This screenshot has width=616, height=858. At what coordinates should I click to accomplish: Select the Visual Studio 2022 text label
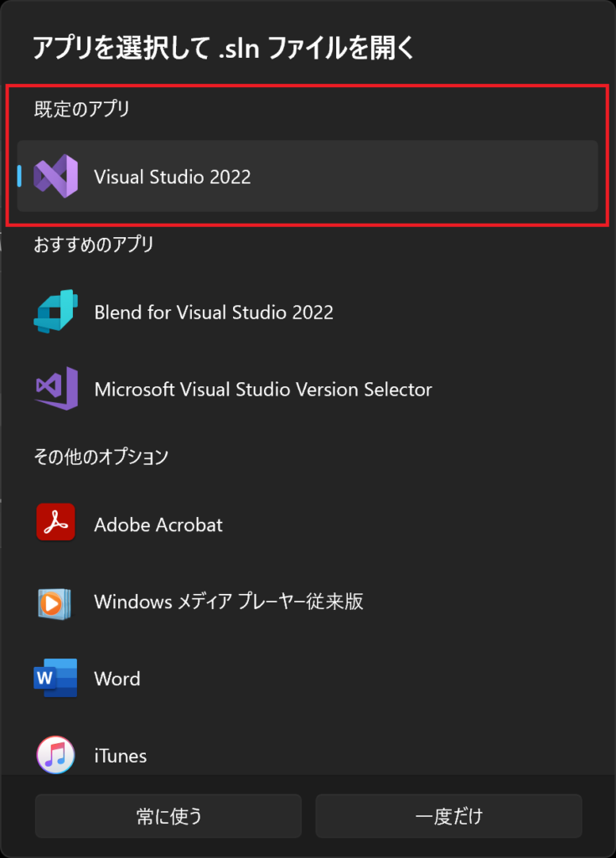tap(173, 177)
